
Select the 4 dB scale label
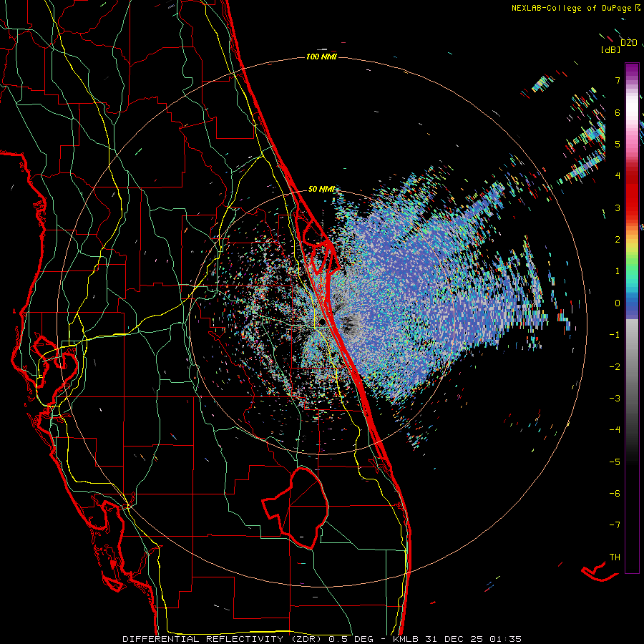[x=618, y=176]
